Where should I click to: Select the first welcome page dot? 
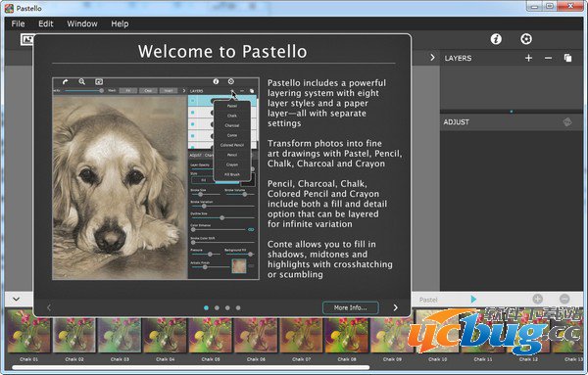206,307
